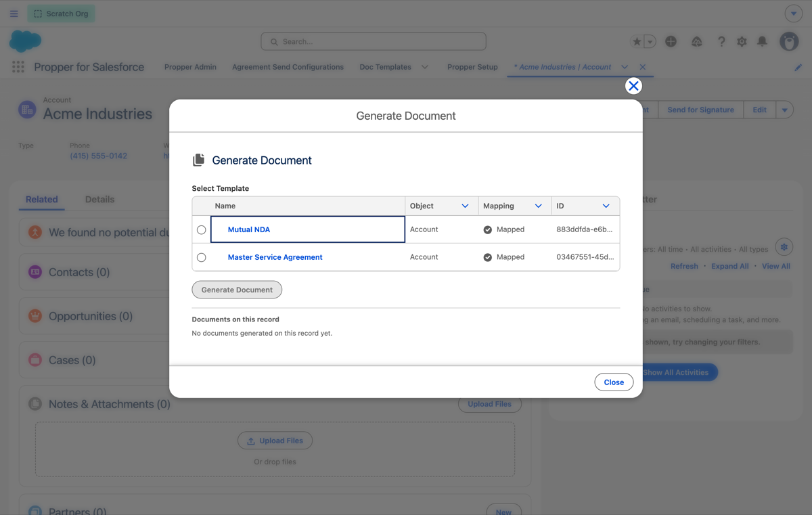Open the Doc Templates tab
This screenshot has width=812, height=515.
385,67
